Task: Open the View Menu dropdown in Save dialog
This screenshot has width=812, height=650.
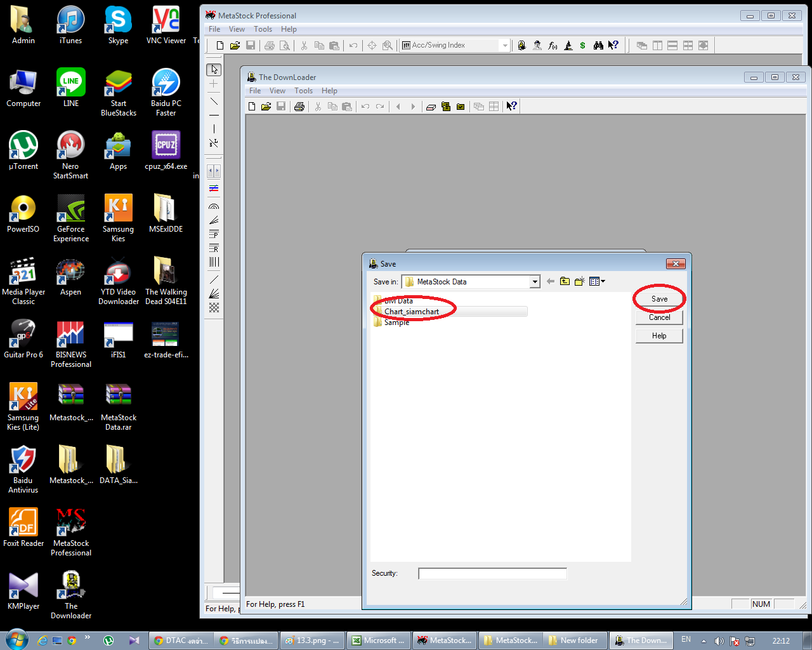Action: 597,282
